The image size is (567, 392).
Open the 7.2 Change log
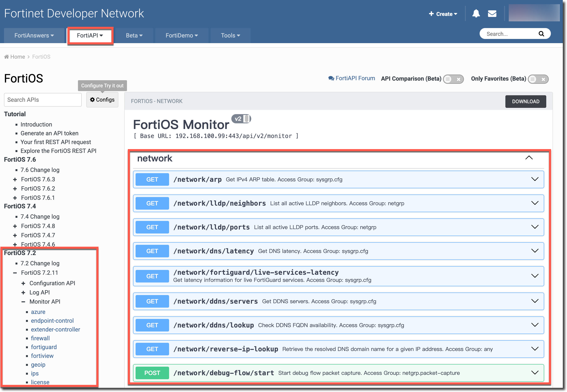[x=40, y=263]
